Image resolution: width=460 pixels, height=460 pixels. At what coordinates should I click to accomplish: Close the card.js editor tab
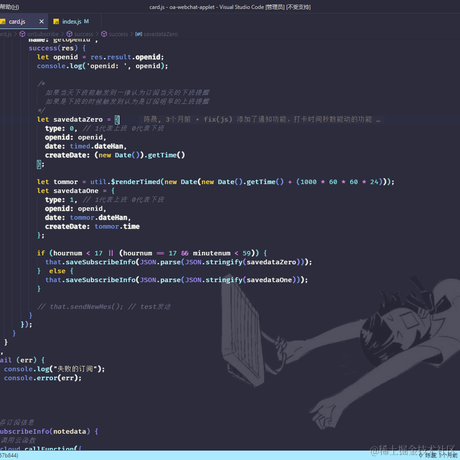click(x=41, y=21)
